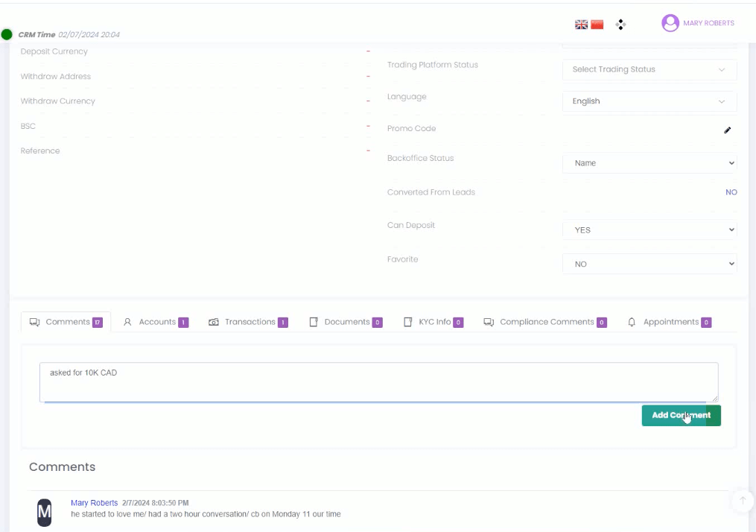Open the Transactions tab
The image size is (756, 532).
coord(248,322)
